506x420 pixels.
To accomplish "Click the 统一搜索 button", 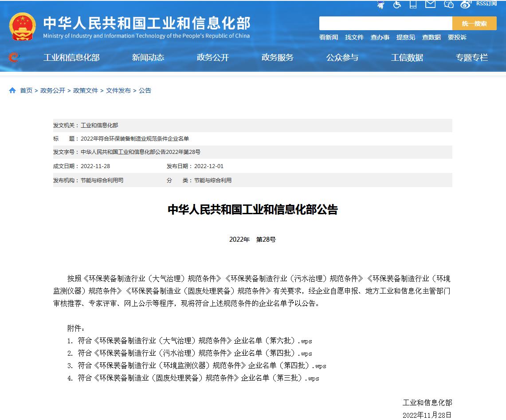I will click(x=475, y=23).
